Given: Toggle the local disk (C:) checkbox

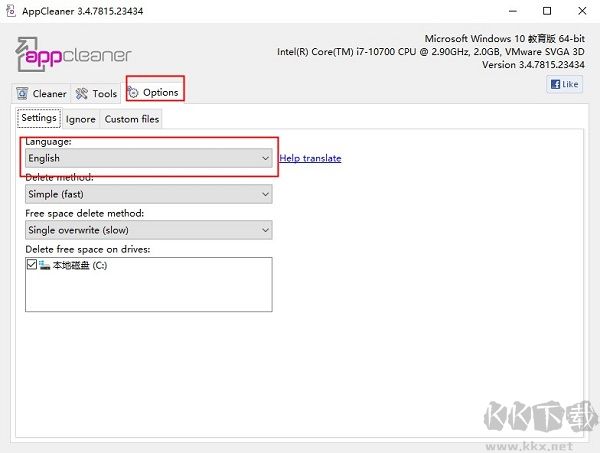Looking at the screenshot, I should click(x=32, y=265).
